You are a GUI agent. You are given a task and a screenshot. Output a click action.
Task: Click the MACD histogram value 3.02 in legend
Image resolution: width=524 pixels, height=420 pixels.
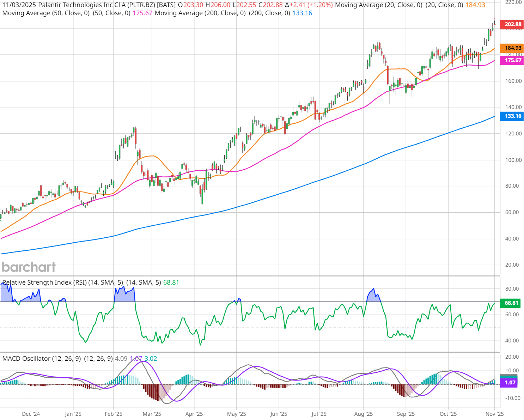pos(151,359)
